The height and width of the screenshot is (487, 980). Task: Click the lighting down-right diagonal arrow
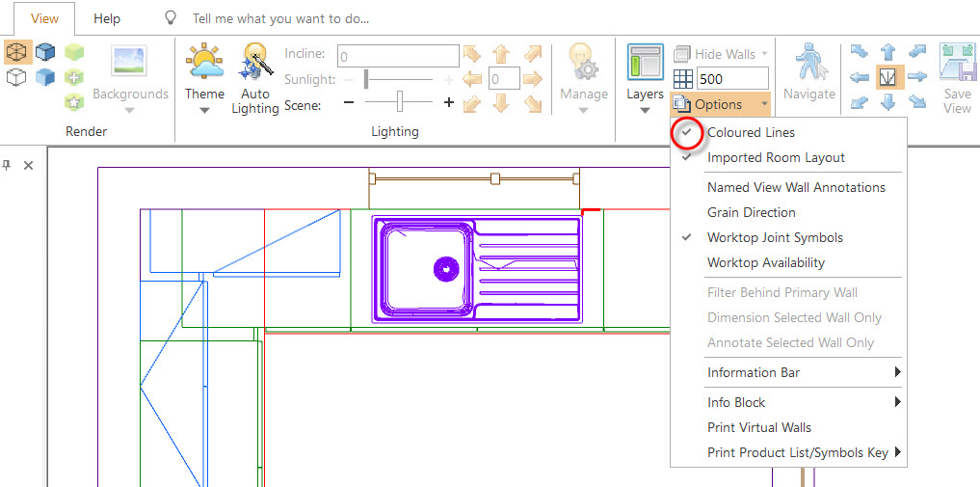[x=532, y=103]
